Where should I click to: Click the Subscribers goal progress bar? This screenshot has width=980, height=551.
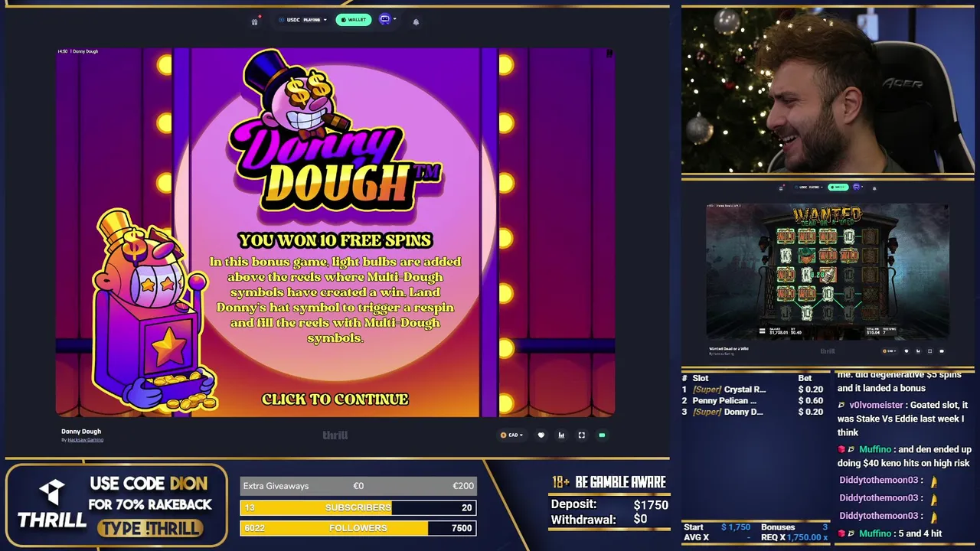[358, 507]
